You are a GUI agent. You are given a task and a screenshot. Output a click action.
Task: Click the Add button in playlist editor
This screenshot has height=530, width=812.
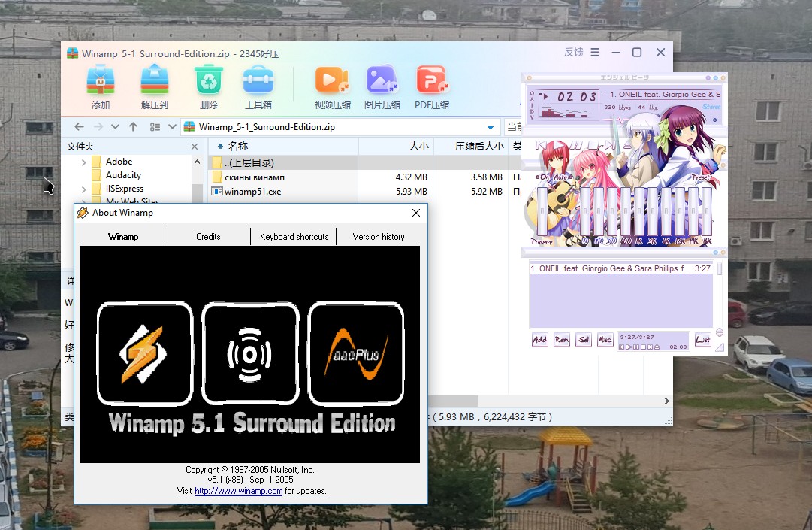click(x=540, y=340)
